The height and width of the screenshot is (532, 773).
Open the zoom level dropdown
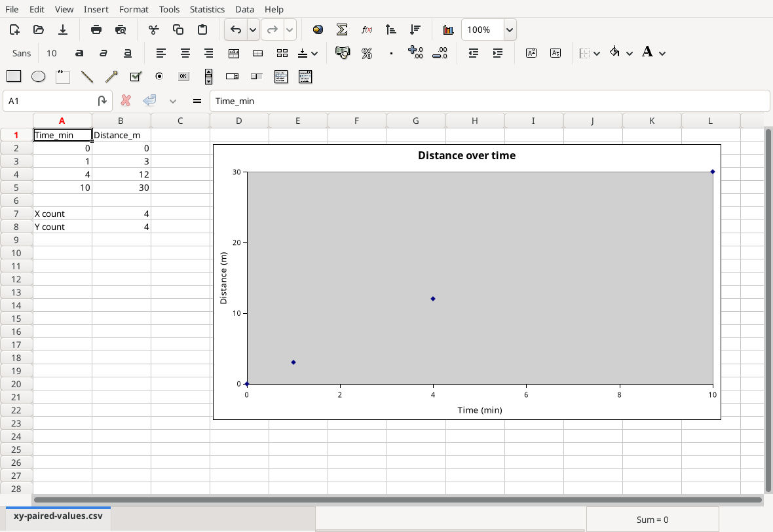pyautogui.click(x=510, y=29)
